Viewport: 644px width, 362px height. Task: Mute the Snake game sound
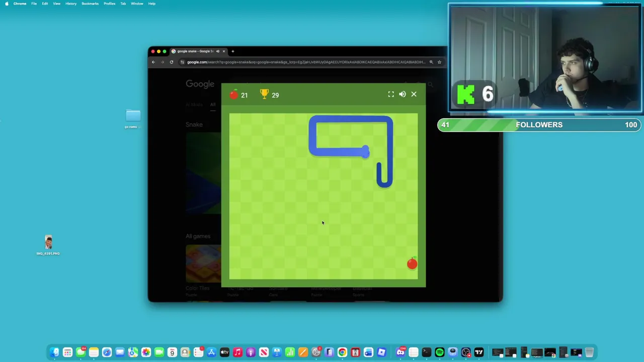403,94
